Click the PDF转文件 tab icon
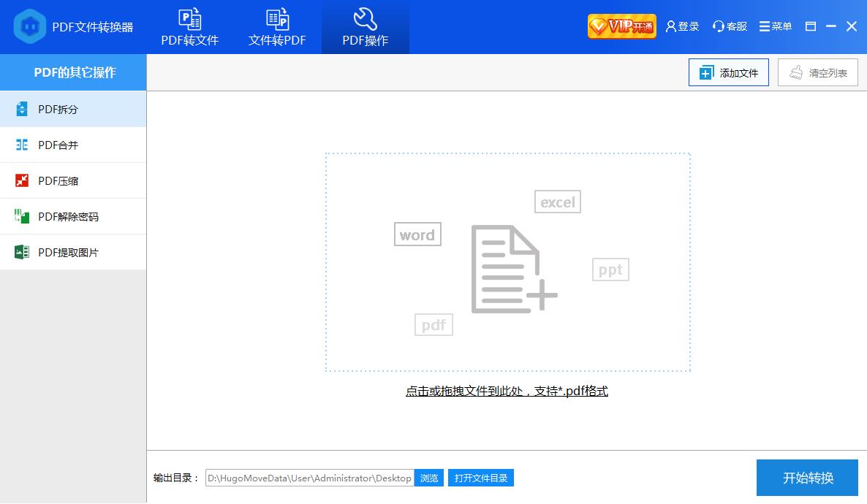 coord(189,19)
